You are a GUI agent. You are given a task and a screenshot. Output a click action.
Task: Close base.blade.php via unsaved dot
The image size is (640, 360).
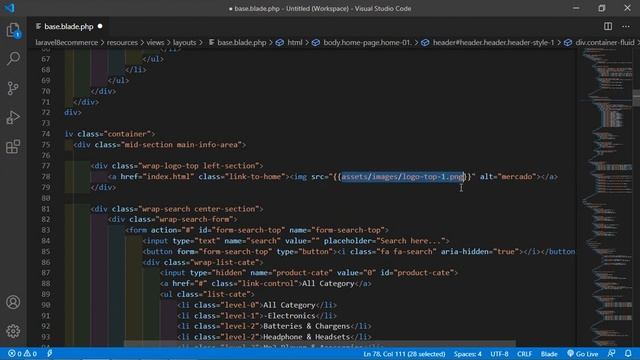(x=100, y=27)
